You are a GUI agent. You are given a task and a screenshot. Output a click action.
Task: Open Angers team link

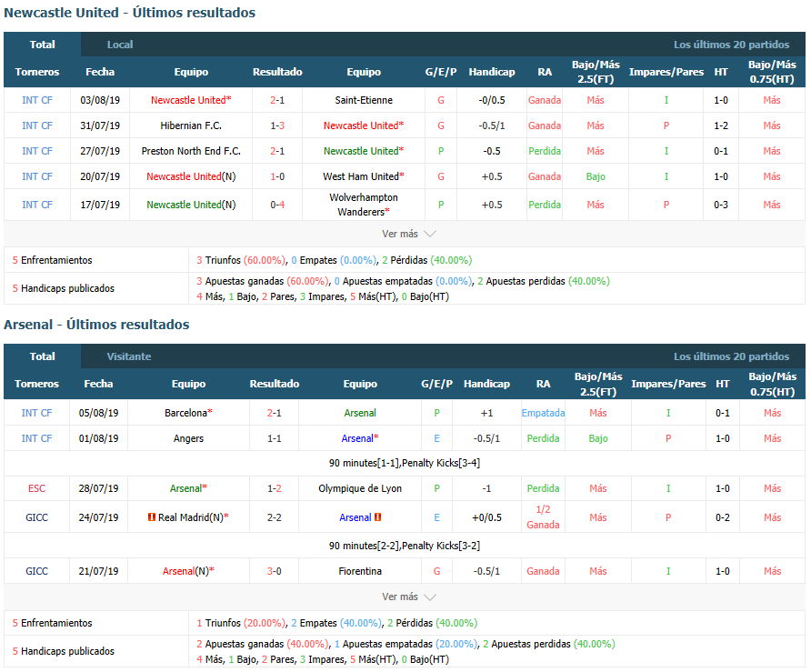coord(189,438)
